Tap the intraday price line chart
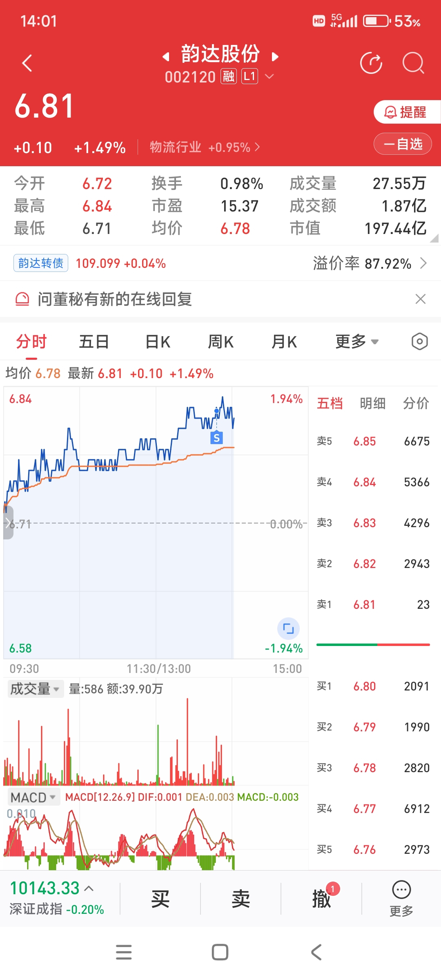The width and height of the screenshot is (441, 980). click(x=156, y=523)
